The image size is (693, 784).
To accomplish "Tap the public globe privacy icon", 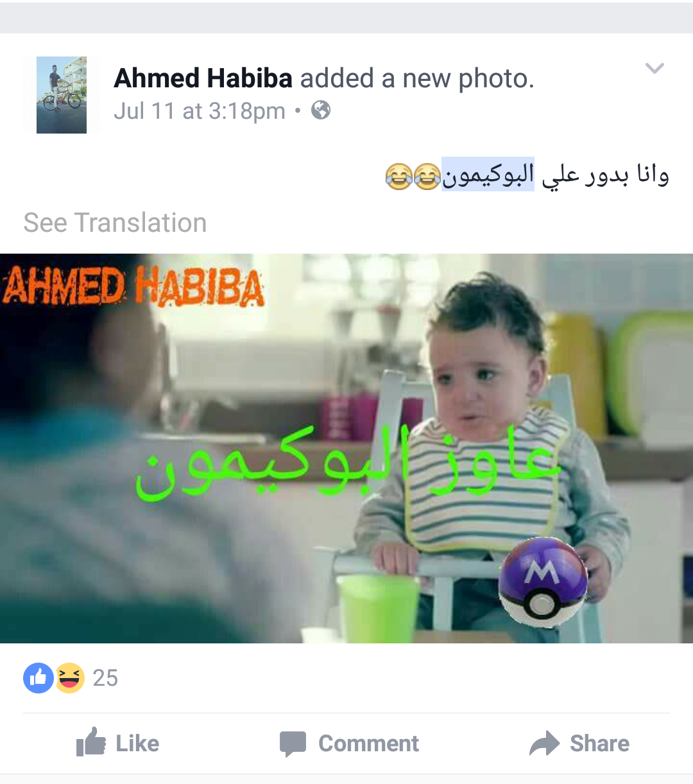I will (321, 110).
